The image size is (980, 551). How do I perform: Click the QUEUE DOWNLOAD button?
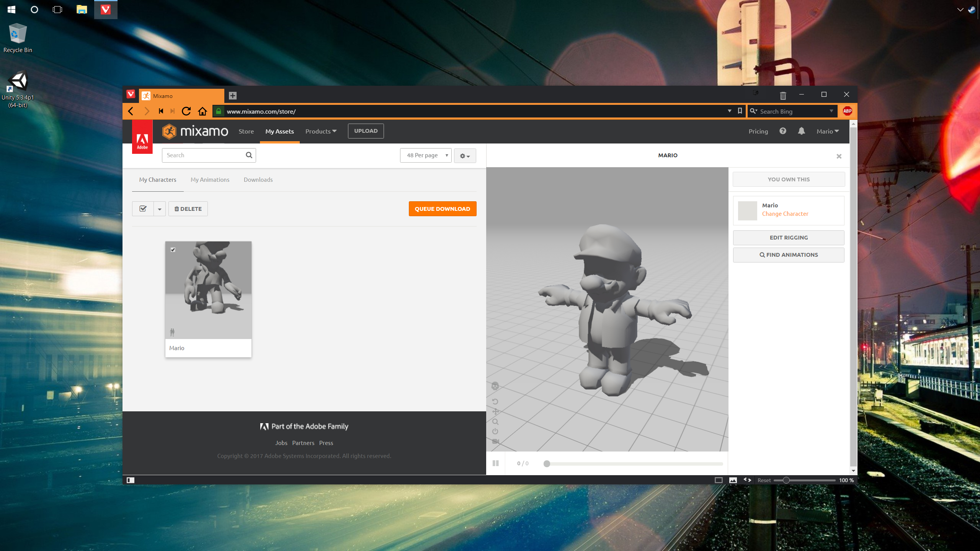pyautogui.click(x=442, y=209)
